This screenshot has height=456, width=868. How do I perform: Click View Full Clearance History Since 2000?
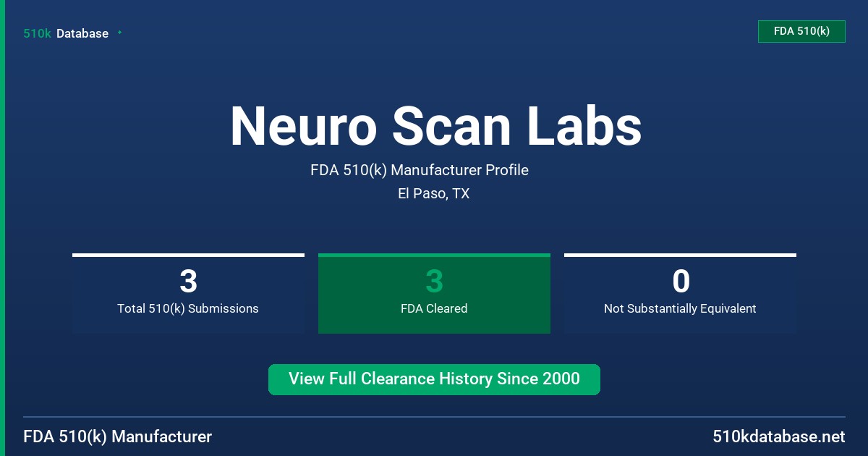(x=434, y=379)
